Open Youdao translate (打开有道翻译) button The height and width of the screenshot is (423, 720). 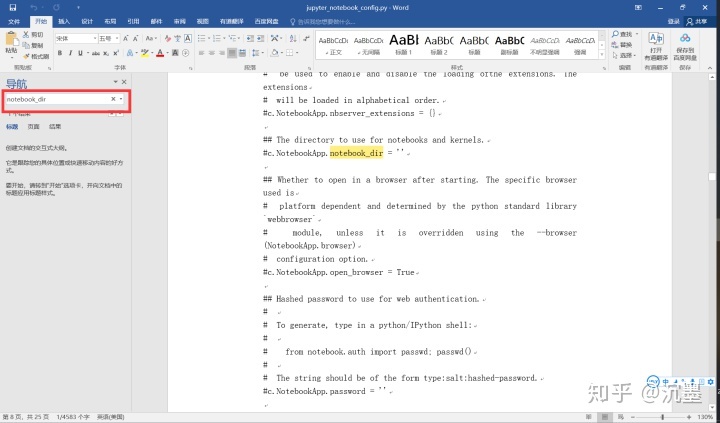coord(656,46)
